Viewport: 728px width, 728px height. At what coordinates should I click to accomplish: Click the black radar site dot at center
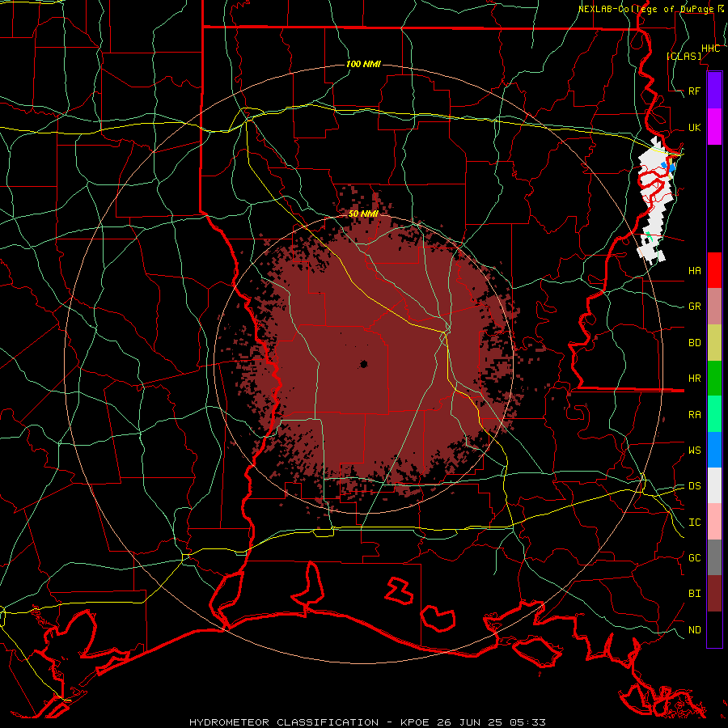point(363,364)
